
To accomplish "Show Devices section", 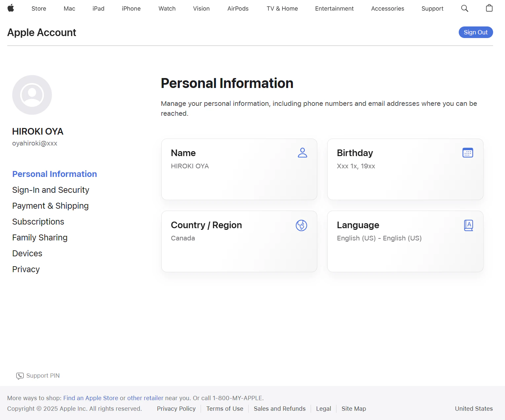I will 27,253.
